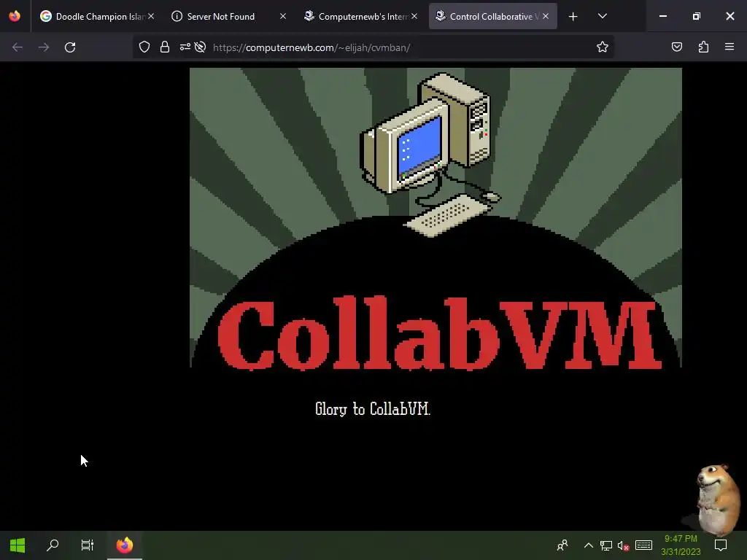This screenshot has height=560, width=747.
Task: Close the Server Not Found tab
Action: (x=283, y=16)
